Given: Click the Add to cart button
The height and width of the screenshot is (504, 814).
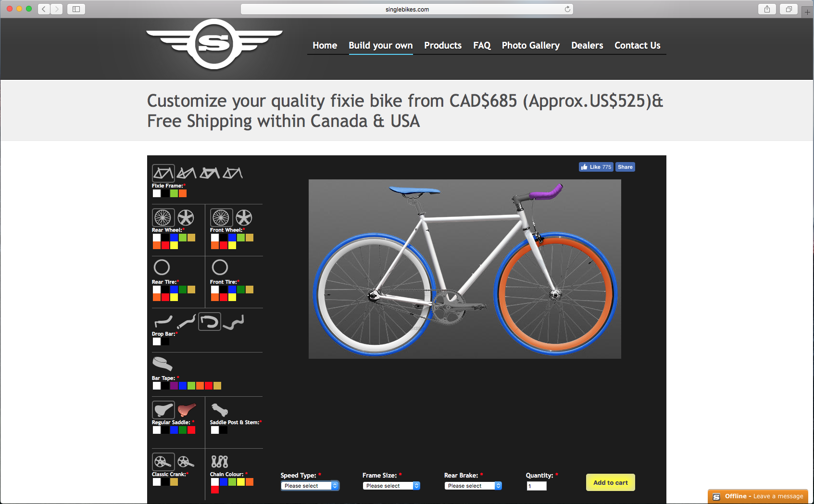Looking at the screenshot, I should point(611,482).
